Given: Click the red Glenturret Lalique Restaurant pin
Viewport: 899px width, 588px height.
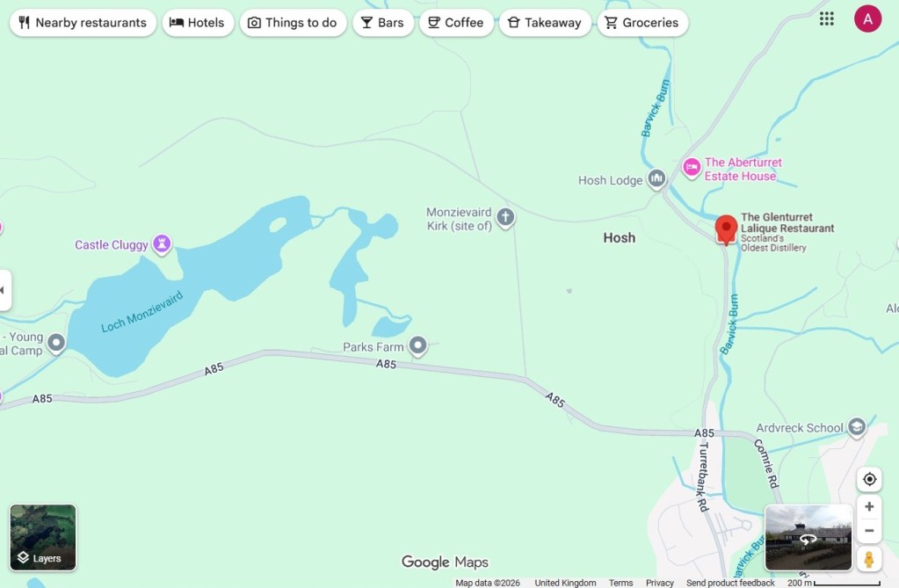Looking at the screenshot, I should click(726, 230).
